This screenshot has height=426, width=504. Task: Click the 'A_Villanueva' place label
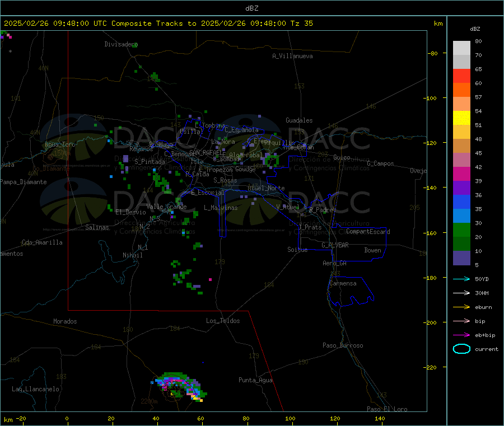tap(292, 56)
